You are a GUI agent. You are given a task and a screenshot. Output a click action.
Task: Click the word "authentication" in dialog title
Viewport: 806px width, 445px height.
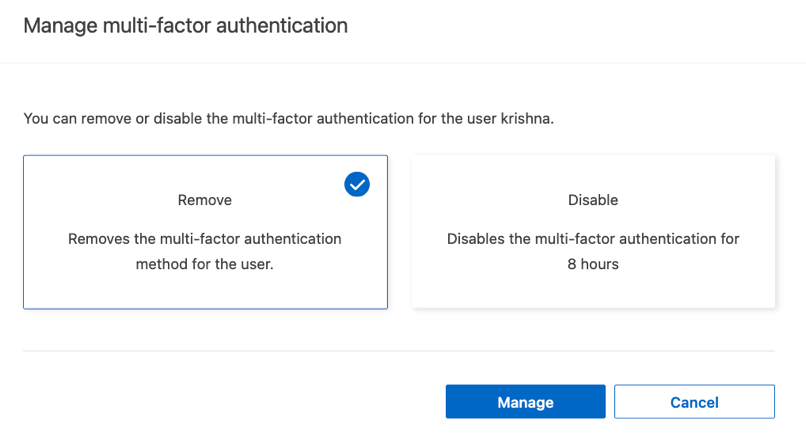283,26
